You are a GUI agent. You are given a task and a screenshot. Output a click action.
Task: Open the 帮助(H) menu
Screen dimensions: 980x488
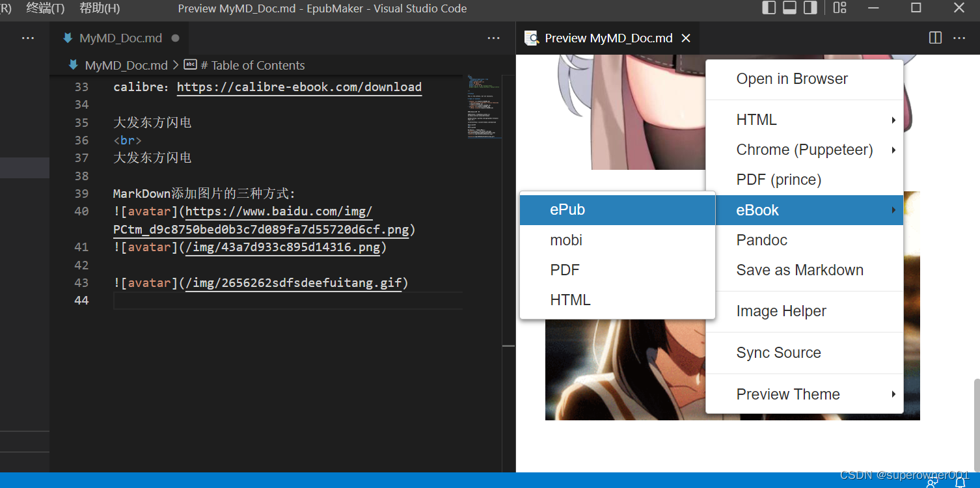(100, 8)
